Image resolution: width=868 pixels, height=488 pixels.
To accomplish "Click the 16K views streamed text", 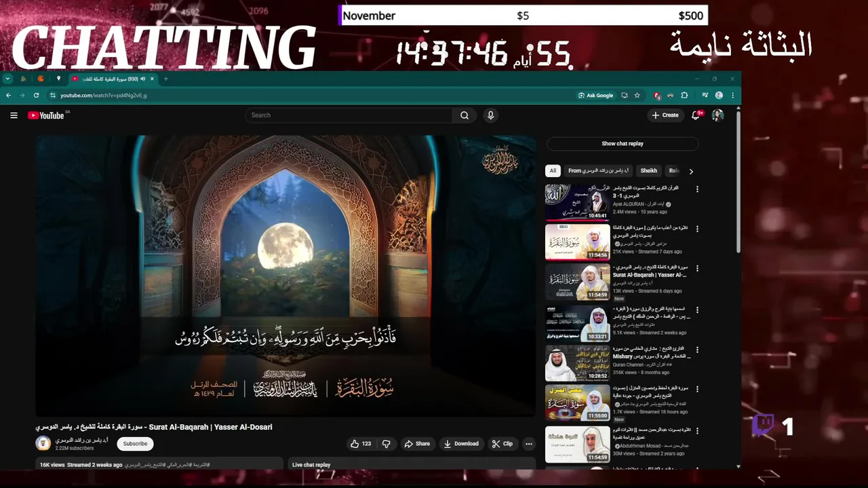I will click(x=81, y=465).
